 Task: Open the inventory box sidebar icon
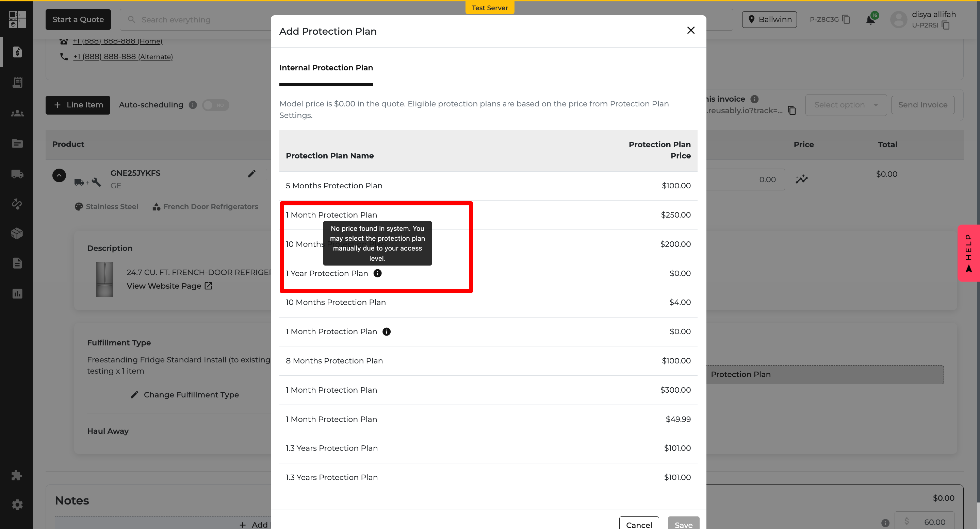point(17,233)
